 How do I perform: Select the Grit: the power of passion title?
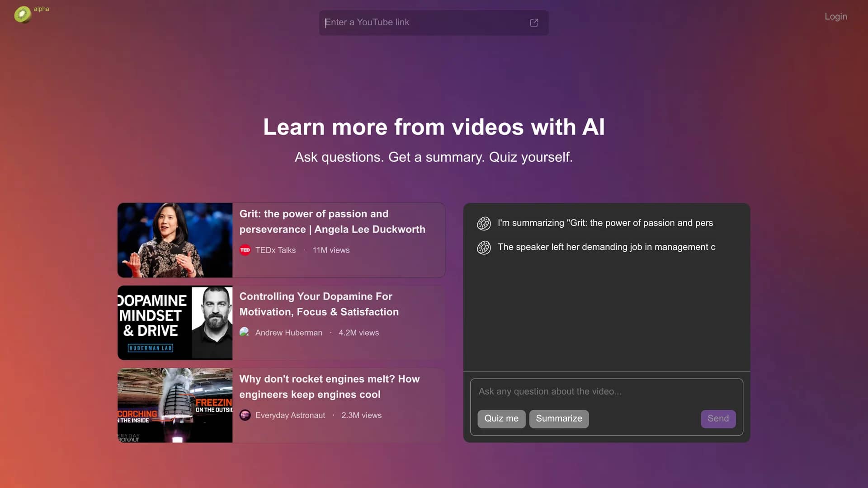tap(332, 221)
